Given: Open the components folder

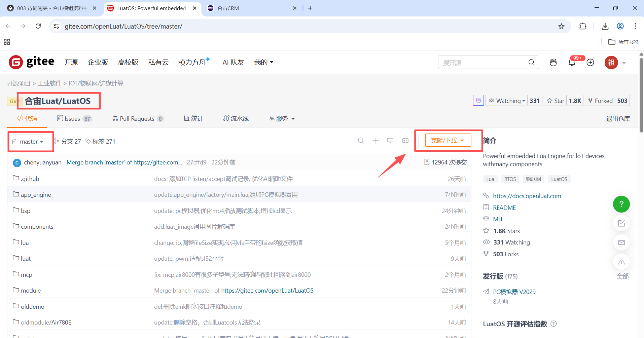Looking at the screenshot, I should (37, 226).
